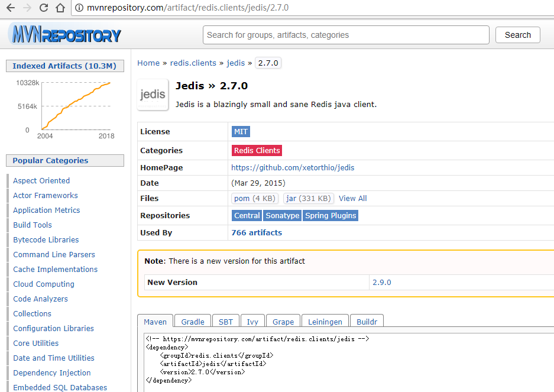Open the Application Metrics category
The height and width of the screenshot is (392, 554).
pos(46,210)
